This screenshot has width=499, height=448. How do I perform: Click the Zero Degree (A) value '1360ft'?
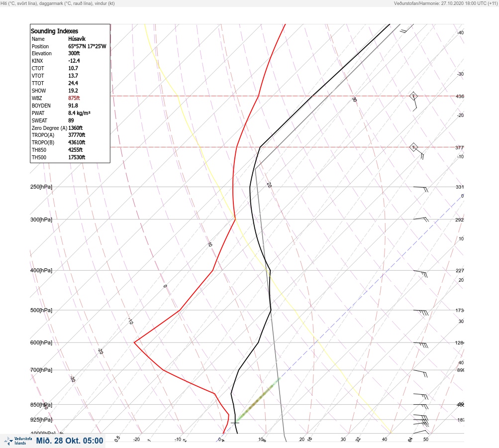click(76, 128)
